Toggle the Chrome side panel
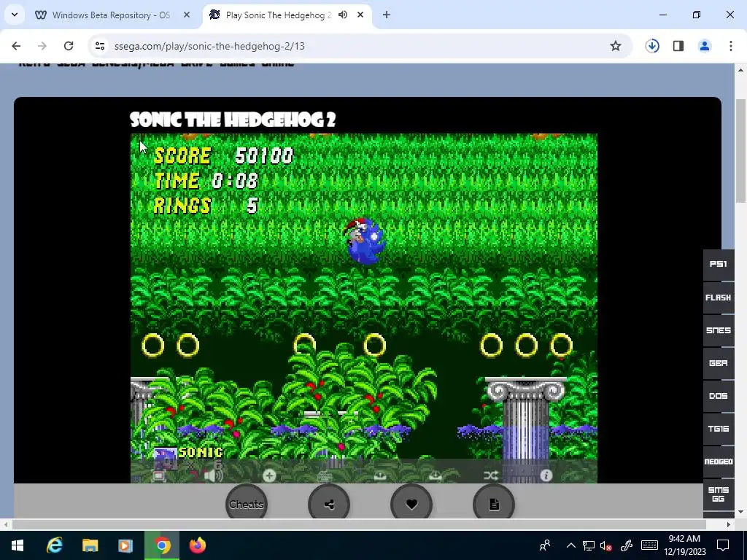Viewport: 747px width, 560px height. point(678,46)
